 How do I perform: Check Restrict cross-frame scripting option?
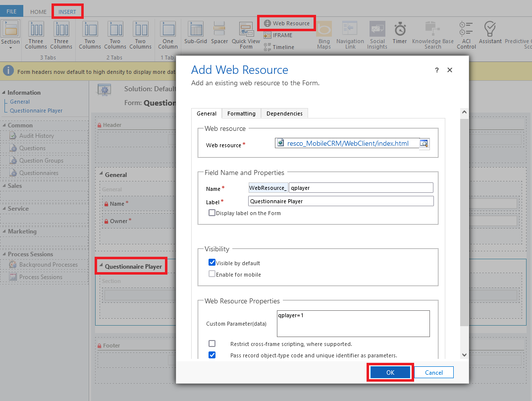click(x=212, y=344)
